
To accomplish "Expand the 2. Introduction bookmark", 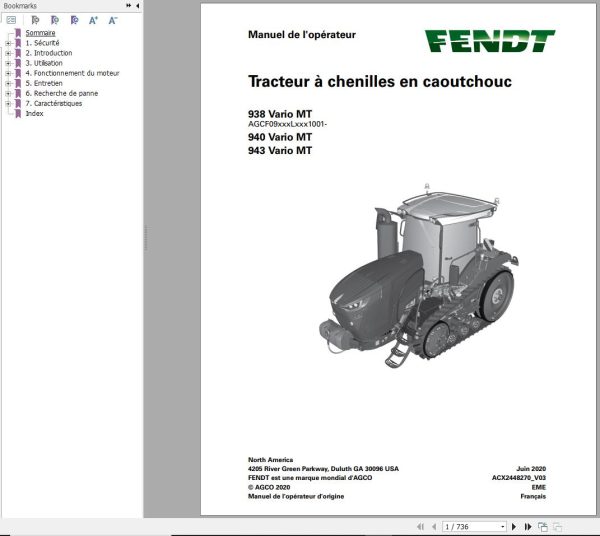I will 8,53.
